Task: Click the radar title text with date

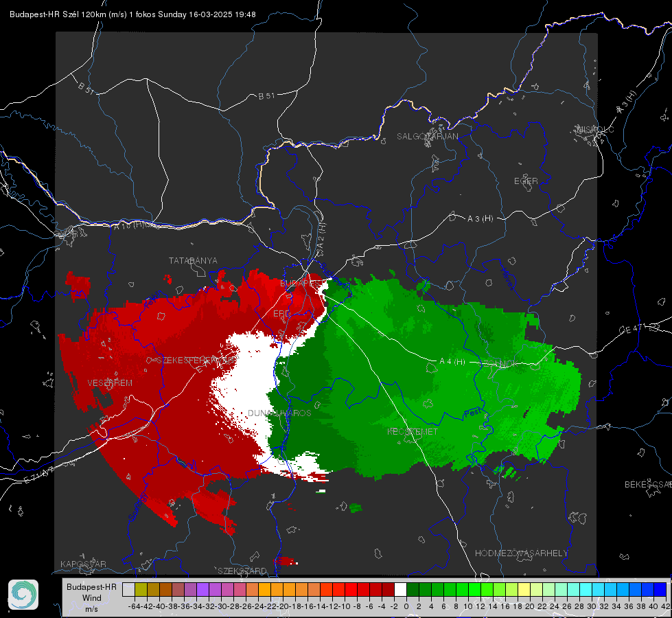Action: 133,14
